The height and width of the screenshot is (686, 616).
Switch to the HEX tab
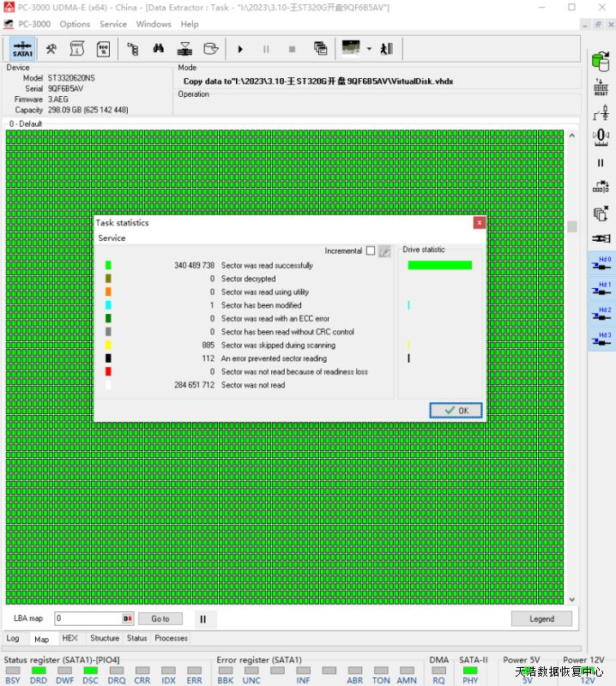[70, 638]
